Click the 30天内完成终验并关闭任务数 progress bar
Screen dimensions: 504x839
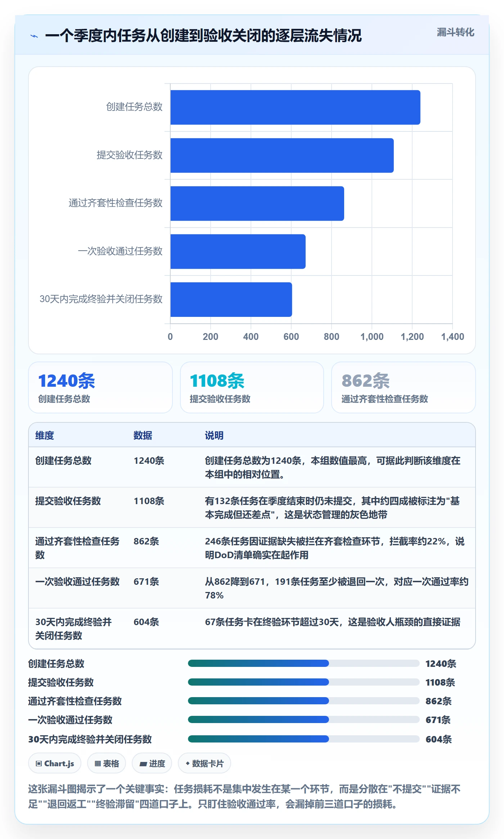(x=304, y=739)
